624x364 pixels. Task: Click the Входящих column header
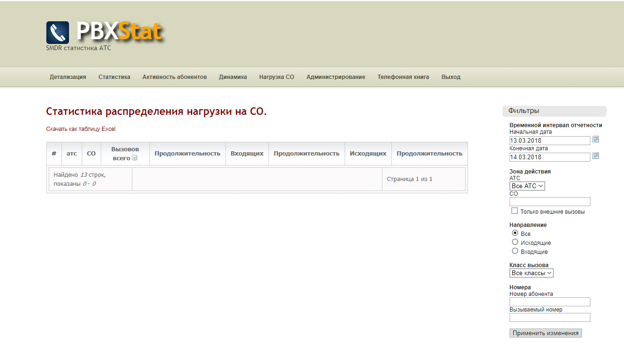pos(247,154)
